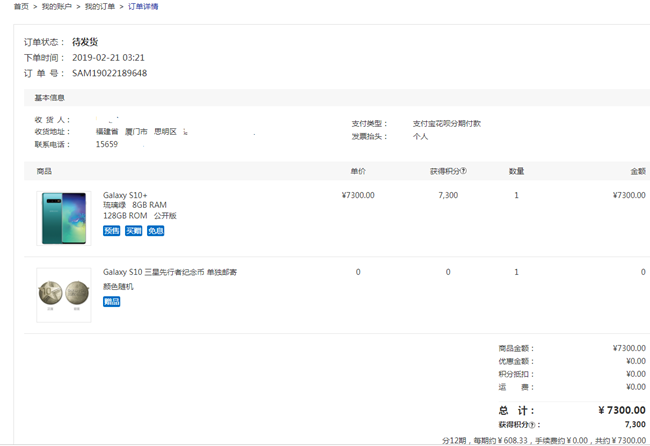The width and height of the screenshot is (650, 446).
Task: Click 订单详情 breadcrumb item
Action: [x=144, y=7]
